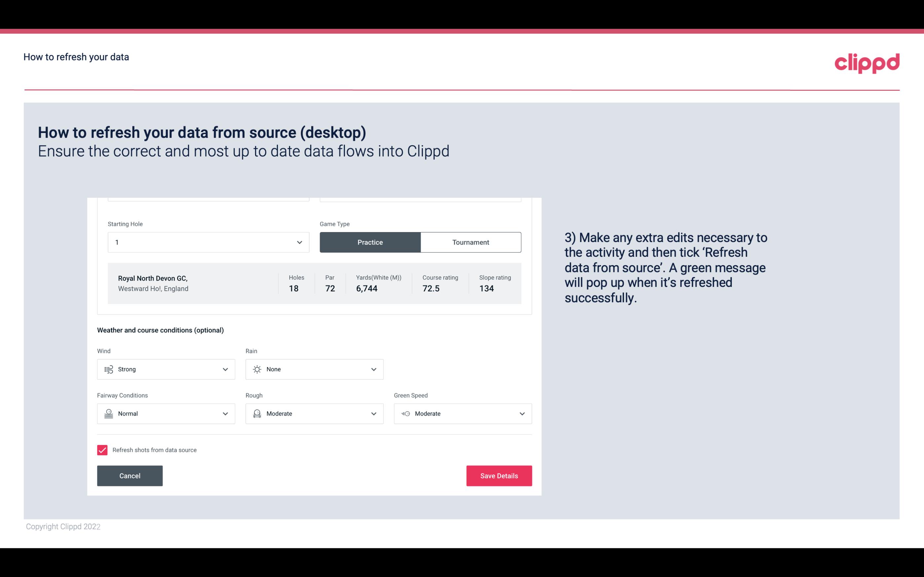924x577 pixels.
Task: Click the course location England icon
Action: coord(153,288)
